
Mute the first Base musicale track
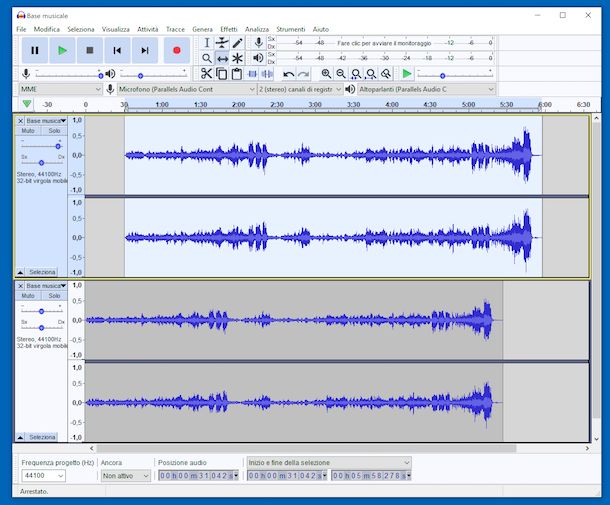coord(28,131)
